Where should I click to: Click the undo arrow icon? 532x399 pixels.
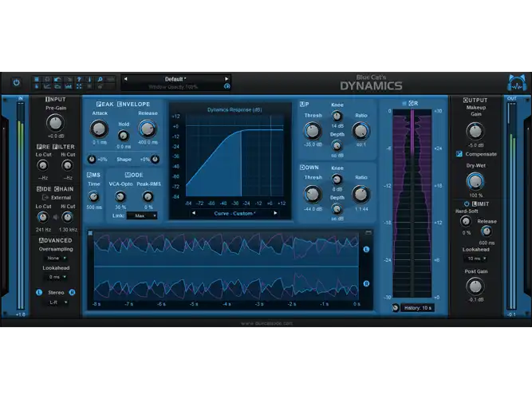click(57, 80)
